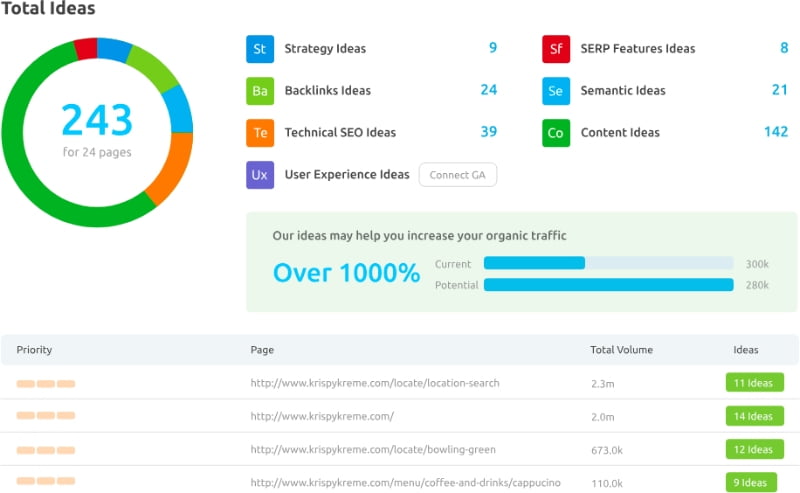Click the blue St Strategy Ideas icon
Image resolution: width=800 pixels, height=493 pixels.
click(x=260, y=49)
